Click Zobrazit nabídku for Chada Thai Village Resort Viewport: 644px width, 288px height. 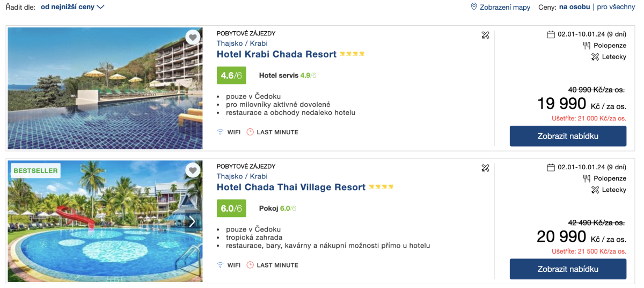pos(568,269)
